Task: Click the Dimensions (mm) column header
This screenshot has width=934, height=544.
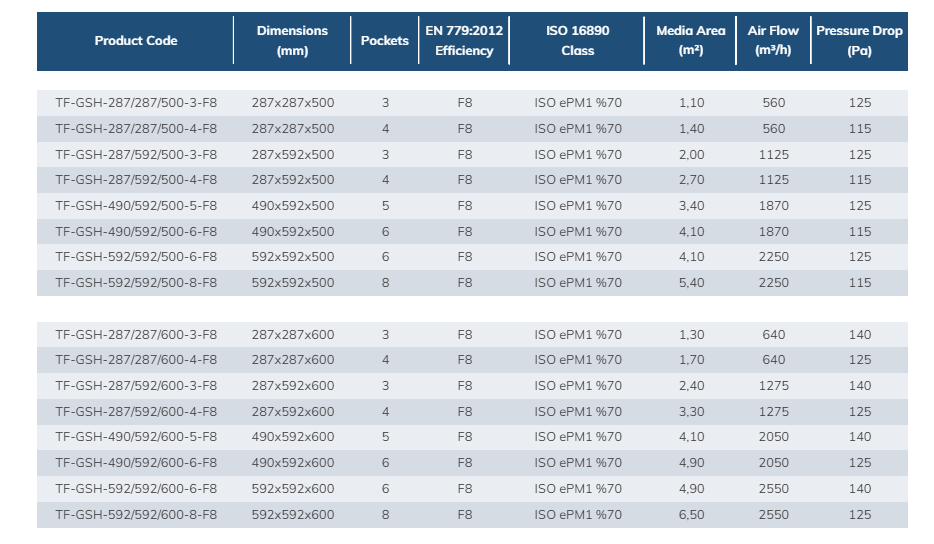Action: coord(292,41)
